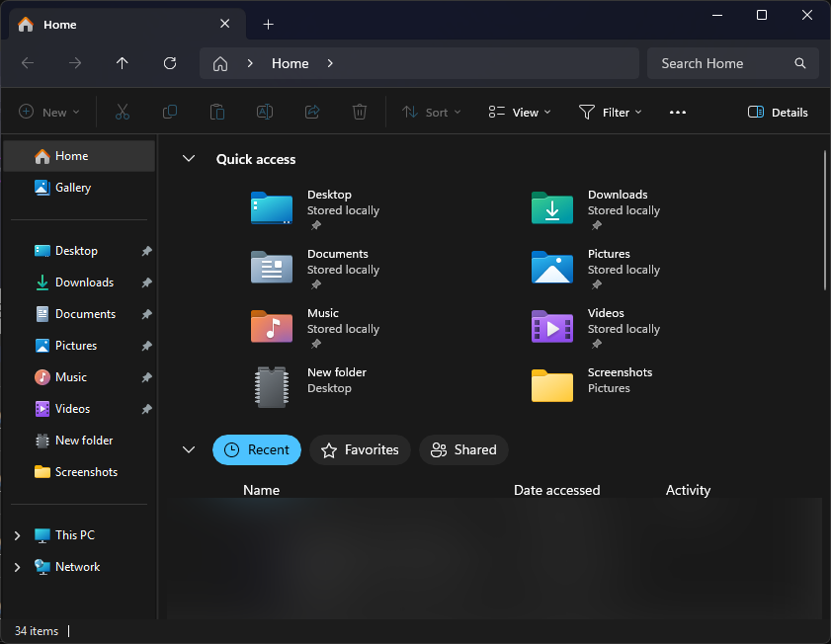Open the Filter dropdown
The width and height of the screenshot is (831, 644).
click(x=610, y=113)
